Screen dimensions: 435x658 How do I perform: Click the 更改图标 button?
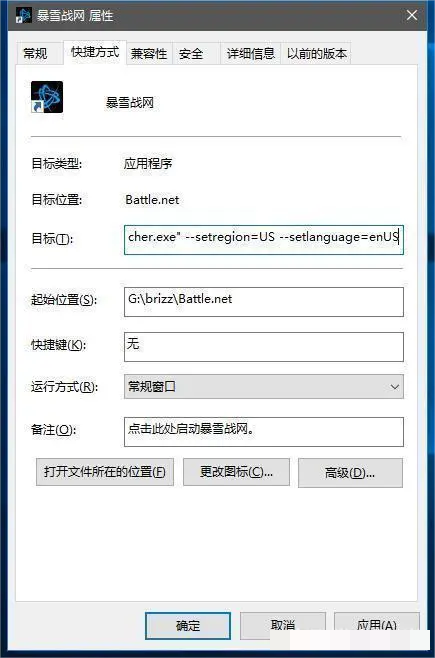pos(237,472)
